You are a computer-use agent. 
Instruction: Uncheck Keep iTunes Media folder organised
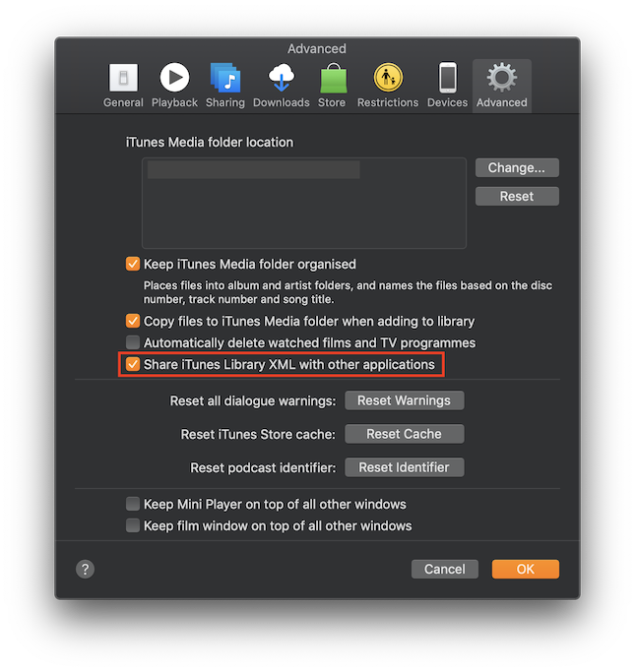coord(133,264)
